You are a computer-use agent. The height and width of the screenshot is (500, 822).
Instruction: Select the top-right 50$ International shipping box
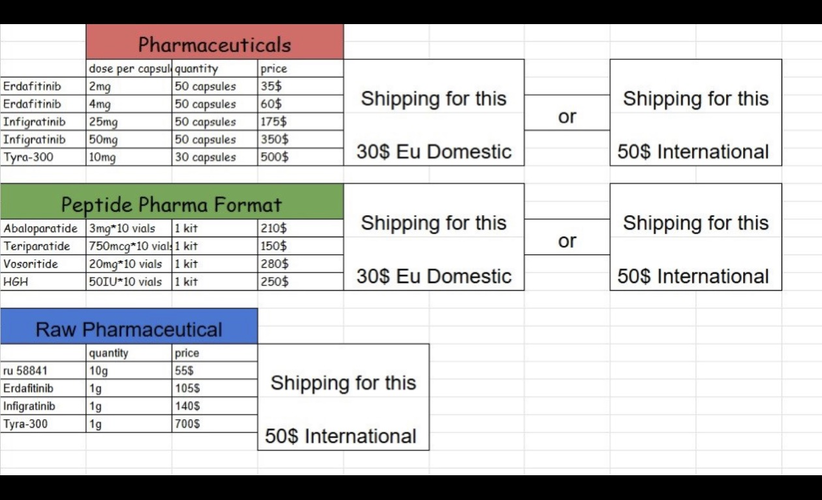click(x=696, y=113)
